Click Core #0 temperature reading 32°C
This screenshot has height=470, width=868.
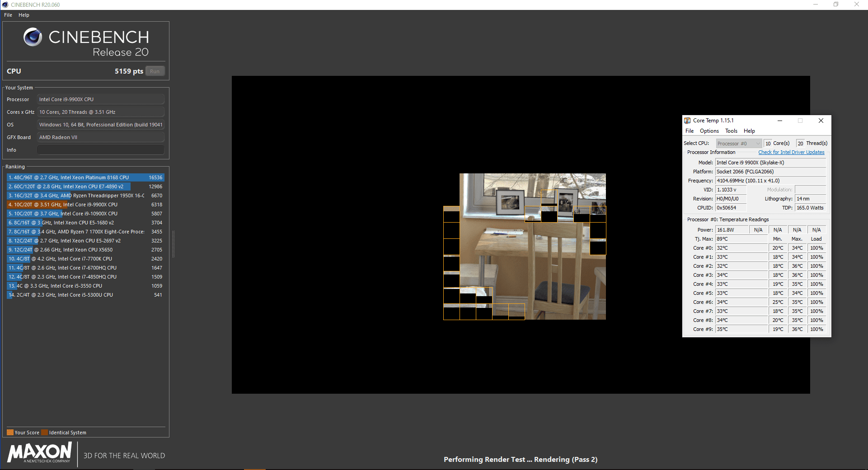[x=741, y=248]
